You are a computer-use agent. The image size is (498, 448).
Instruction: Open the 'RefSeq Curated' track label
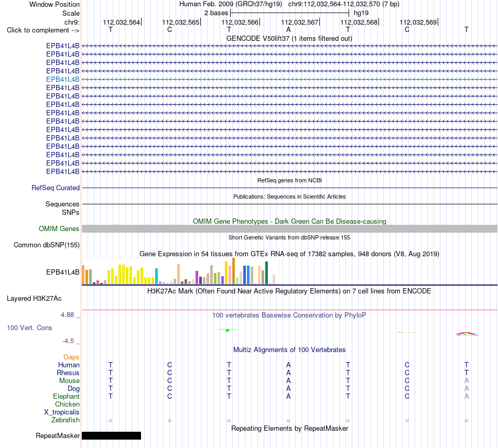[56, 188]
